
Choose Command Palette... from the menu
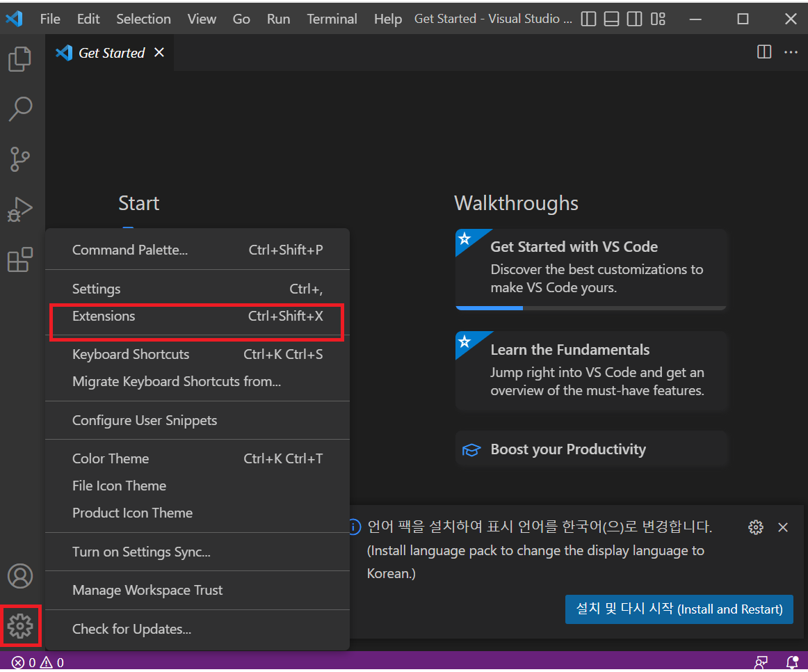[x=197, y=250]
